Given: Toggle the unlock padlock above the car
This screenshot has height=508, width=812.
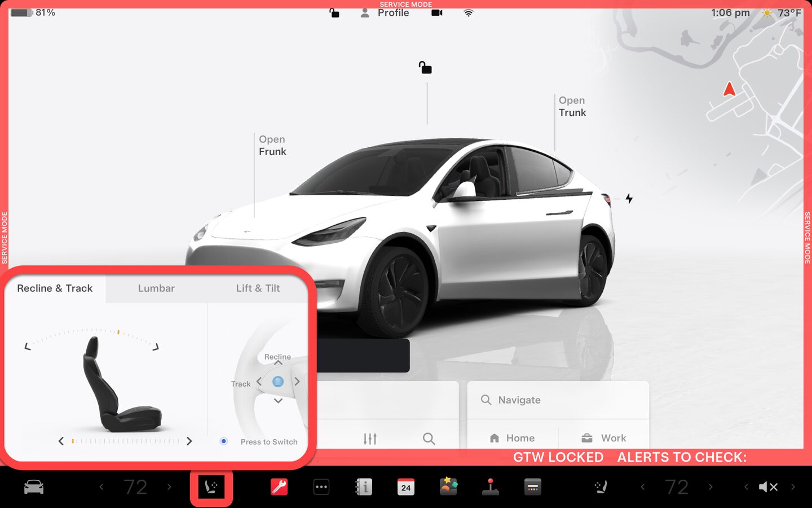Looking at the screenshot, I should 425,68.
